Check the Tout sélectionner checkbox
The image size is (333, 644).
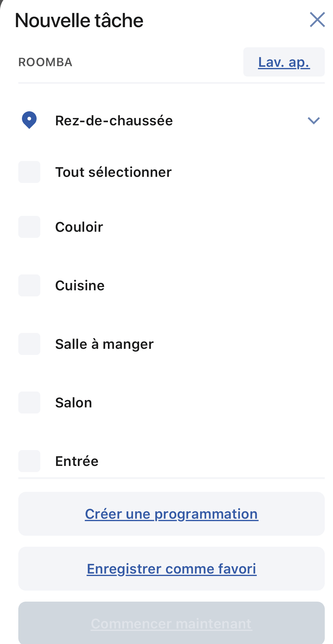point(29,172)
